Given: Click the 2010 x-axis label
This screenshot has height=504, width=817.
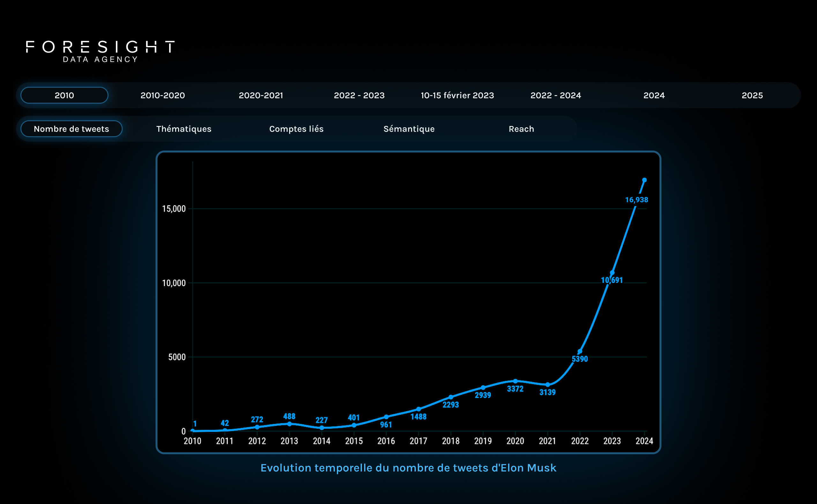Looking at the screenshot, I should [x=192, y=441].
